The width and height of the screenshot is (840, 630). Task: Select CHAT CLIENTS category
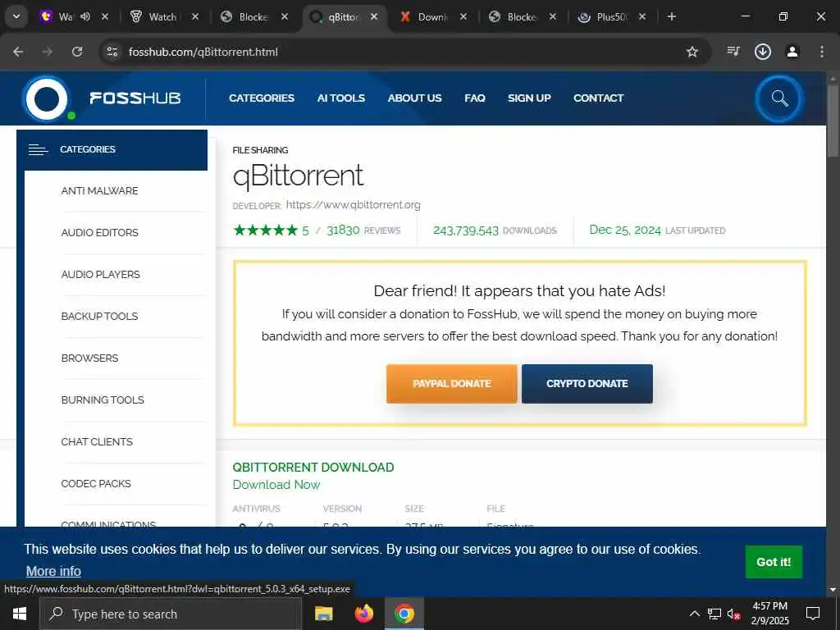click(x=97, y=441)
